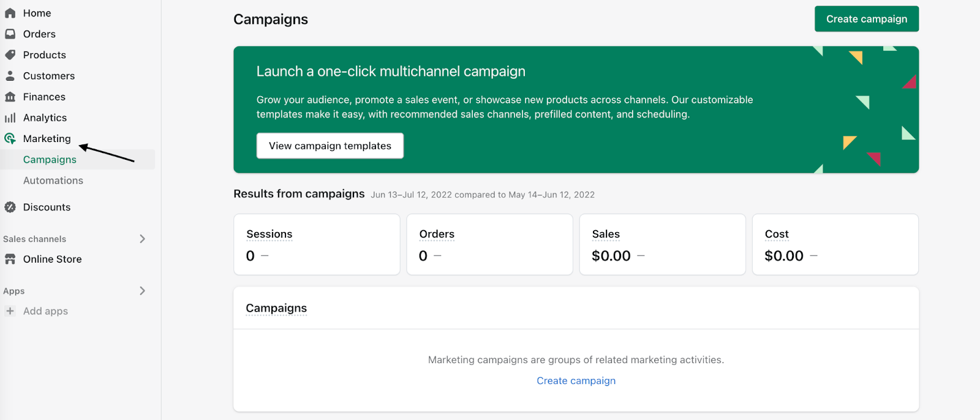Click the Orders inbox icon
Screen dimensions: 980x420
click(10, 34)
